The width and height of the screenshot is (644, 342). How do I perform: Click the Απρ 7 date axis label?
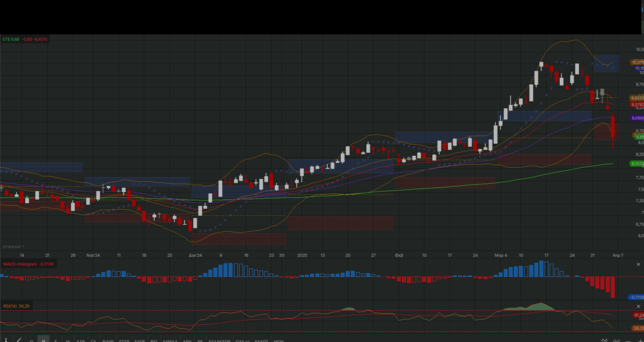[x=617, y=255]
